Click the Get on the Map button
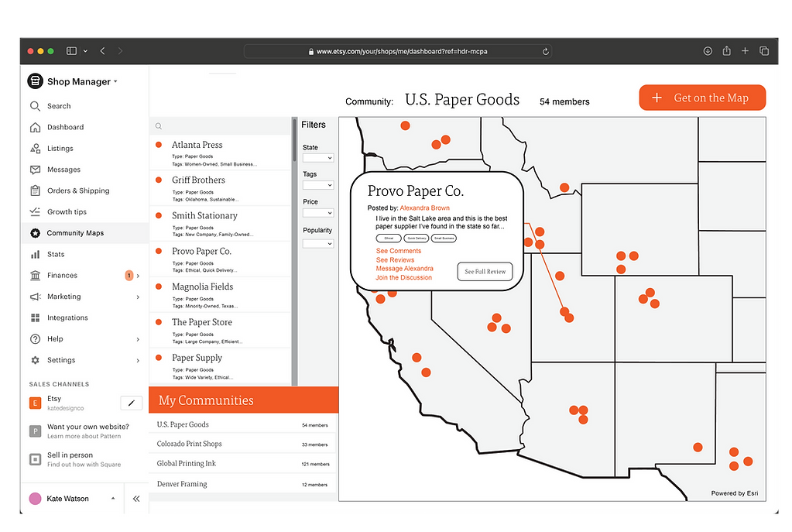This screenshot has width=792, height=532. (702, 98)
